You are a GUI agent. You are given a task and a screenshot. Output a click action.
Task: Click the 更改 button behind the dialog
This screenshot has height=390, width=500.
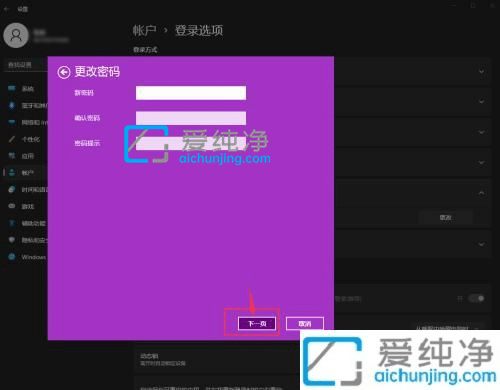click(x=446, y=218)
